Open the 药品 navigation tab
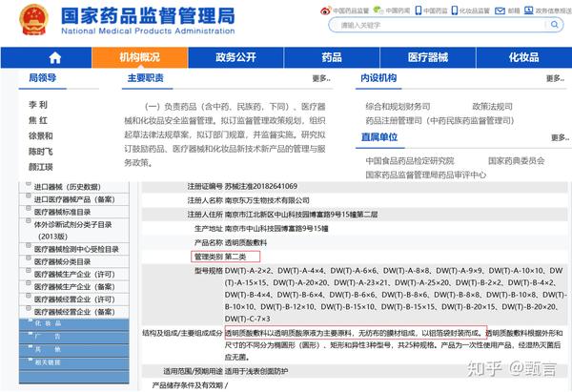The image size is (572, 392). coord(332,57)
